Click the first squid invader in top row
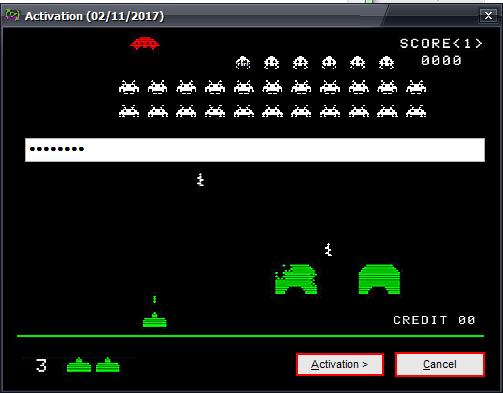Viewport: 503px width, 393px height. [x=243, y=62]
